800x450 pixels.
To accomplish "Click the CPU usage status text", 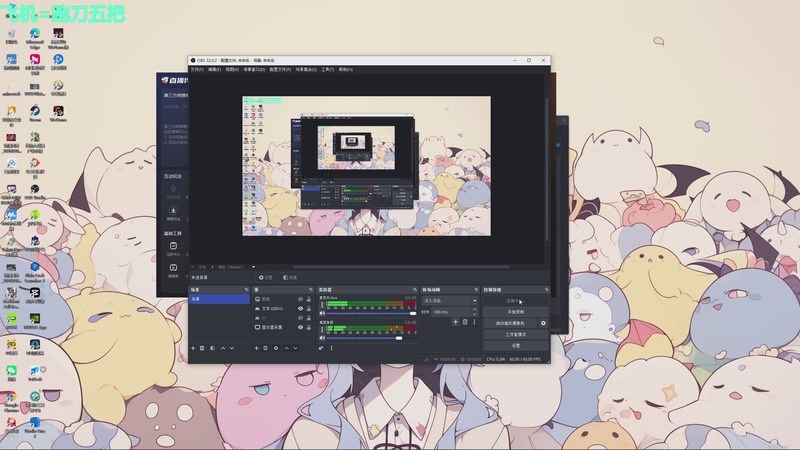I will (496, 359).
